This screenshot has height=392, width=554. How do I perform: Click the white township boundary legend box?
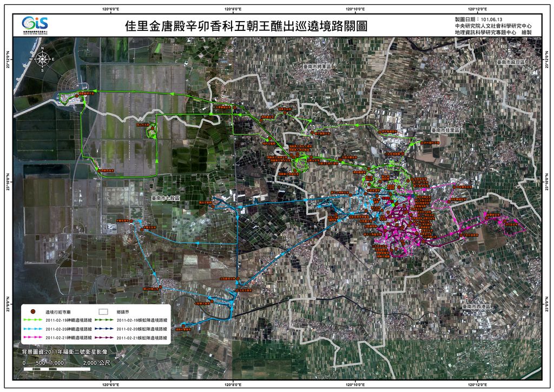click(104, 312)
